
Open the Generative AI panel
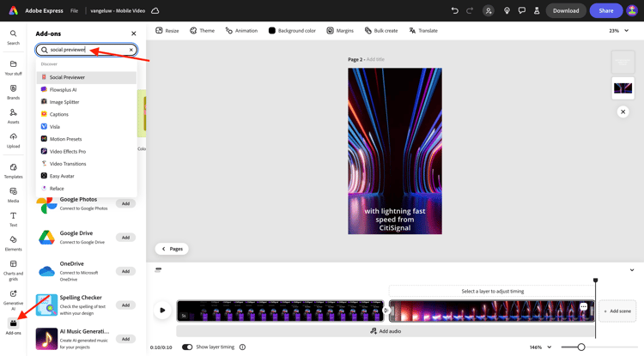coord(13,300)
